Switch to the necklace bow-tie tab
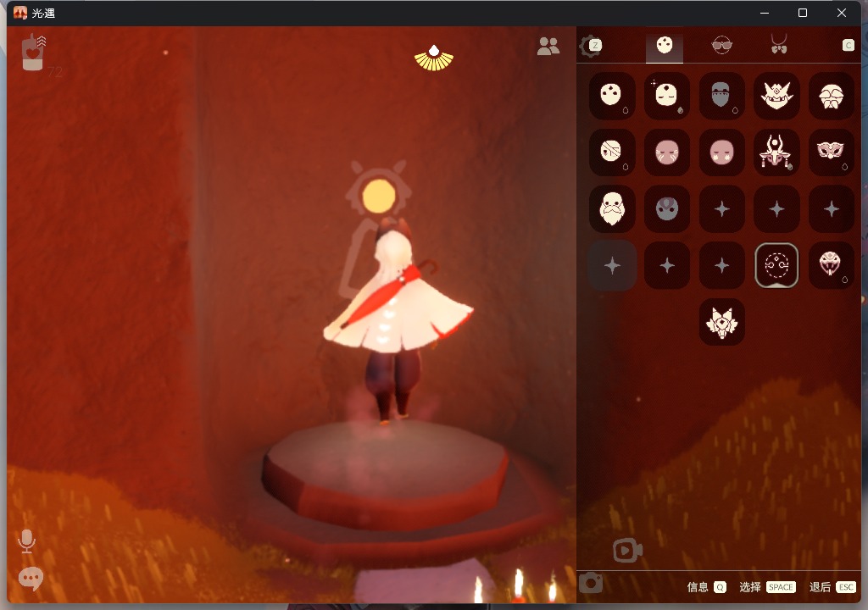Screen dimensions: 868x610 click(x=779, y=44)
